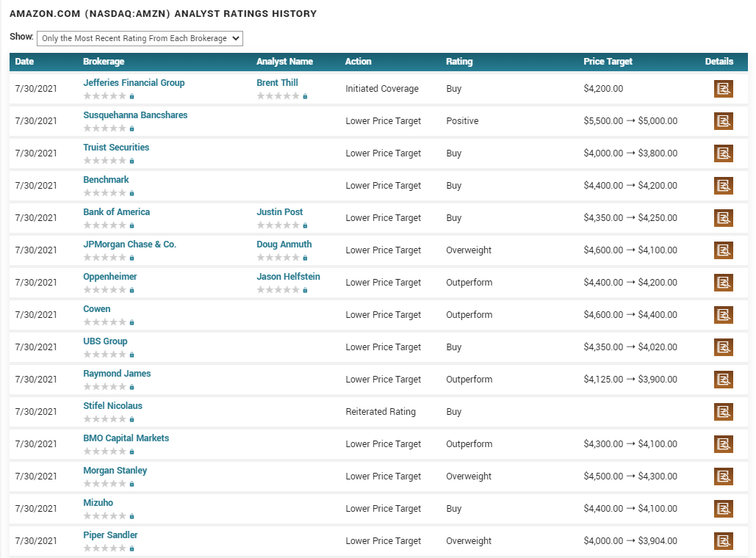Open Morgan Stanley brokerage link
756x558 pixels.
point(115,470)
